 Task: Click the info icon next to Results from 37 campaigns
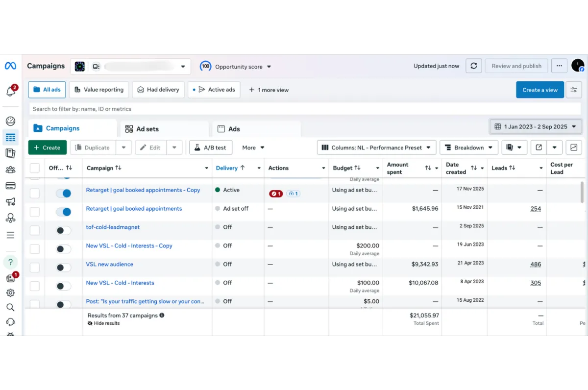tap(162, 316)
